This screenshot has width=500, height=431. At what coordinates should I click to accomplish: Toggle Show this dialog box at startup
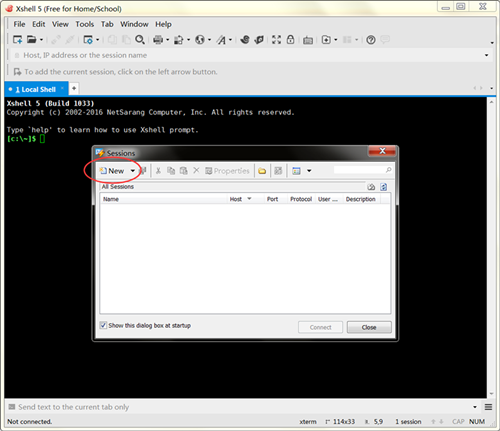103,325
